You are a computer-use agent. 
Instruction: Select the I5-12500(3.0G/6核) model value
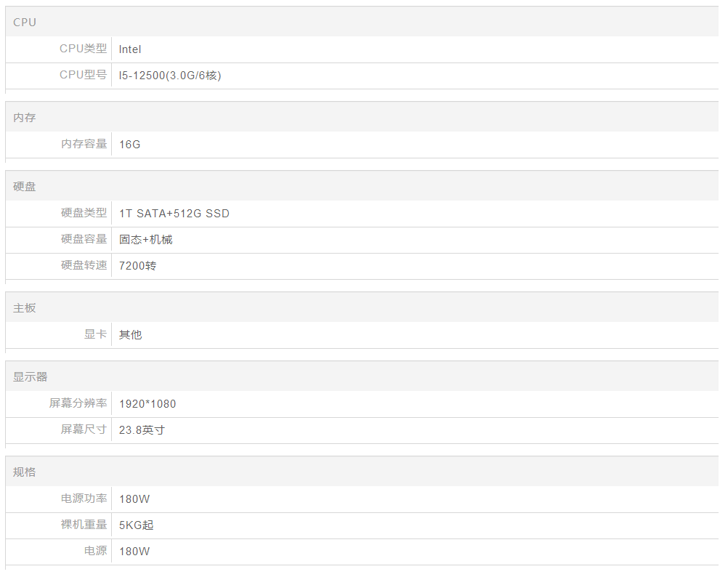coord(170,76)
